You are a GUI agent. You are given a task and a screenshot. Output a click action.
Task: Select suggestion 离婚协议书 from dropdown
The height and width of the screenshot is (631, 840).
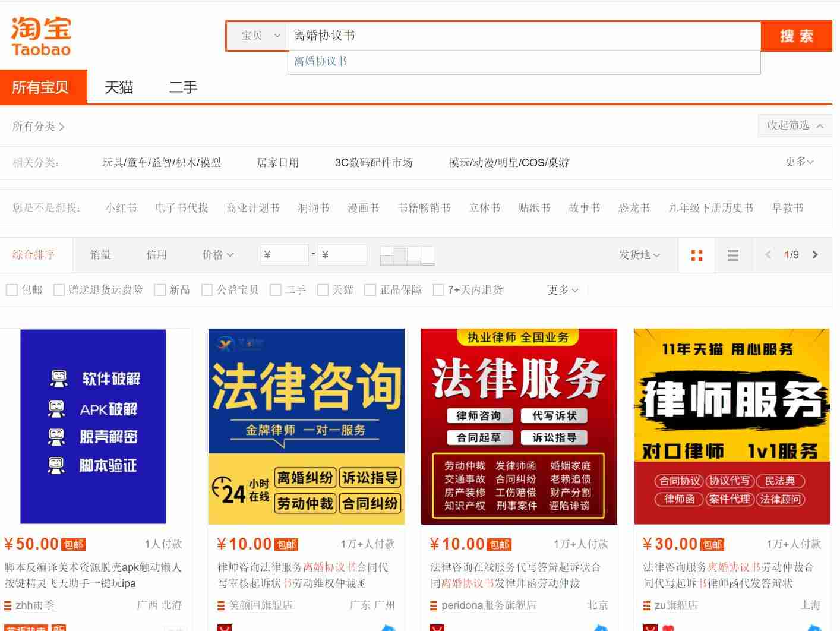pyautogui.click(x=525, y=61)
